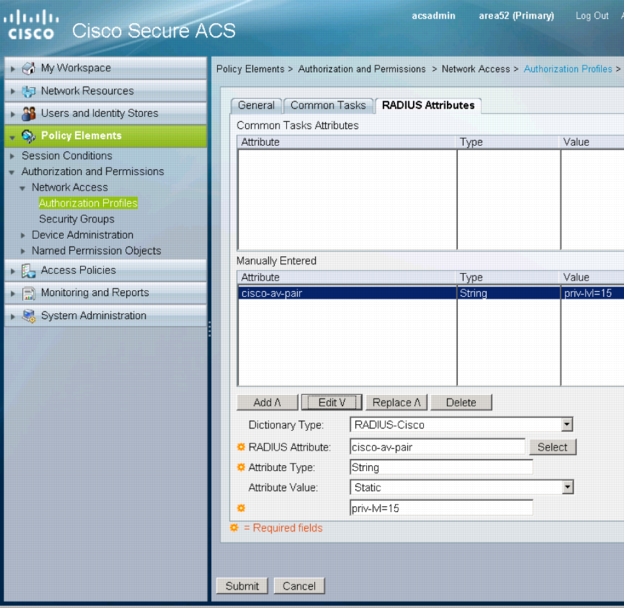Submit the authorization profile
Image resolution: width=626 pixels, height=609 pixels.
[242, 586]
